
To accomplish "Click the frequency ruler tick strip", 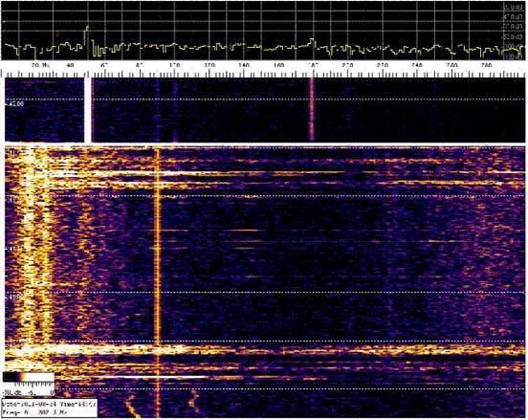I will 264,74.
